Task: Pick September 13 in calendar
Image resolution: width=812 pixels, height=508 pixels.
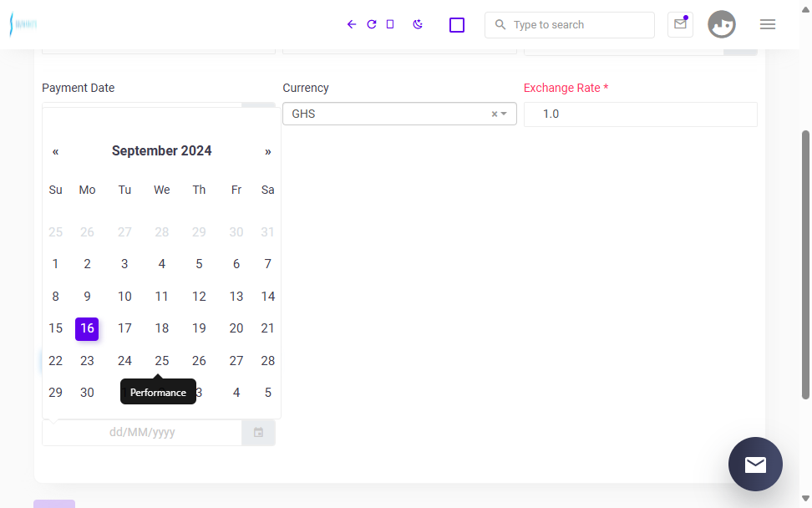Action: 236,297
